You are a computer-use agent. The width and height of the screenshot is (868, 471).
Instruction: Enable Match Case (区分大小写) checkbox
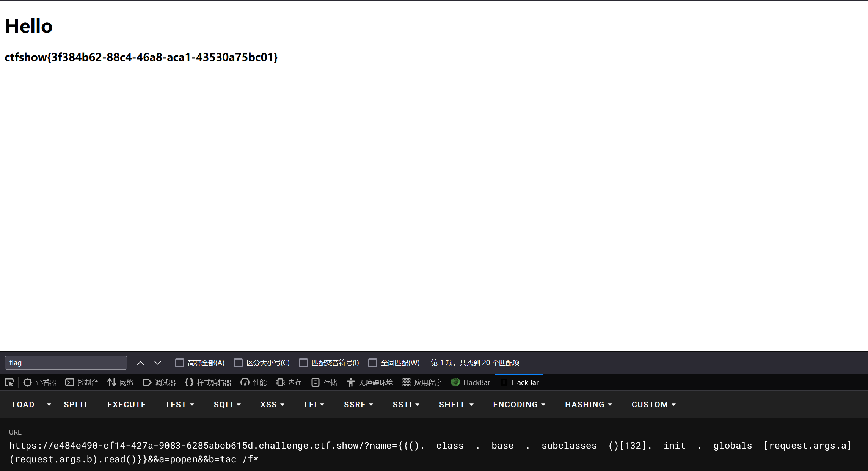[x=238, y=363]
